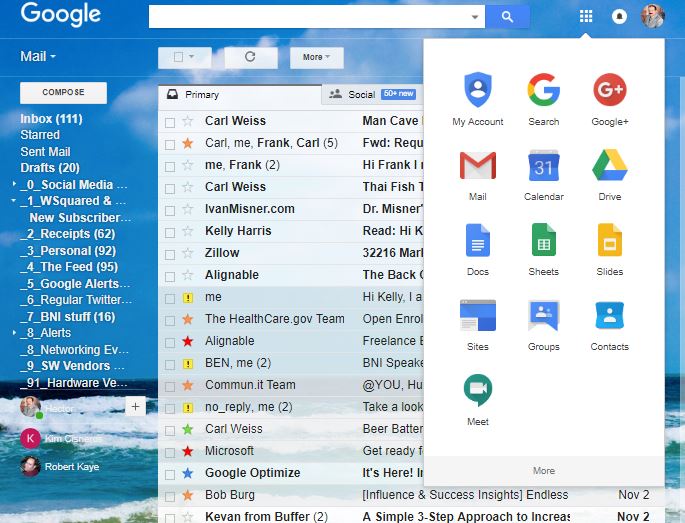This screenshot has height=523, width=685.
Task: Select the Commun.it Team email checkbox
Action: click(170, 386)
